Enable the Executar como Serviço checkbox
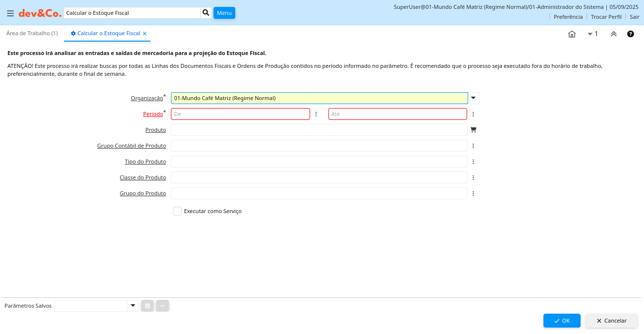This screenshot has width=644, height=334. click(177, 211)
